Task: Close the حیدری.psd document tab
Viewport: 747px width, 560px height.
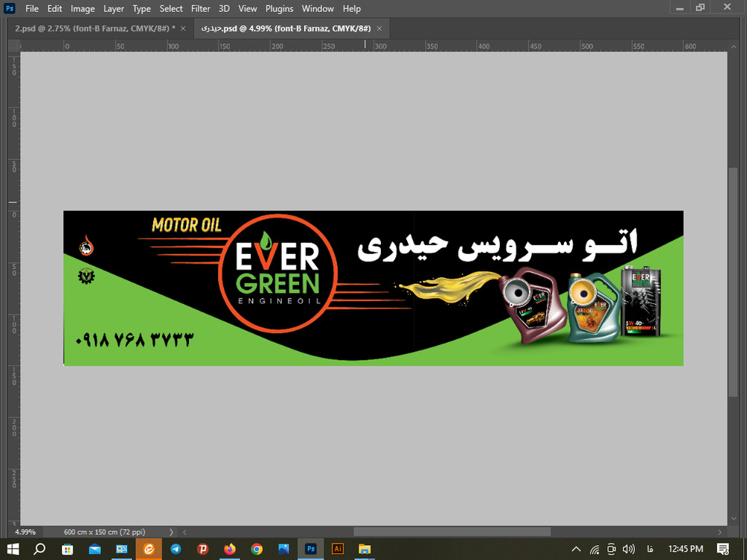Action: (379, 28)
